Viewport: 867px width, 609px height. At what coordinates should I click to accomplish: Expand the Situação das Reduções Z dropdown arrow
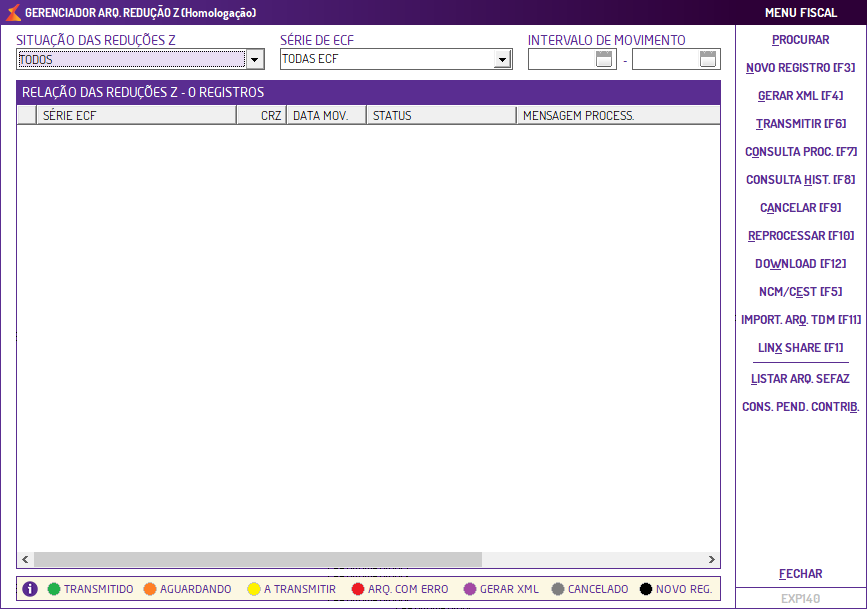(x=254, y=59)
